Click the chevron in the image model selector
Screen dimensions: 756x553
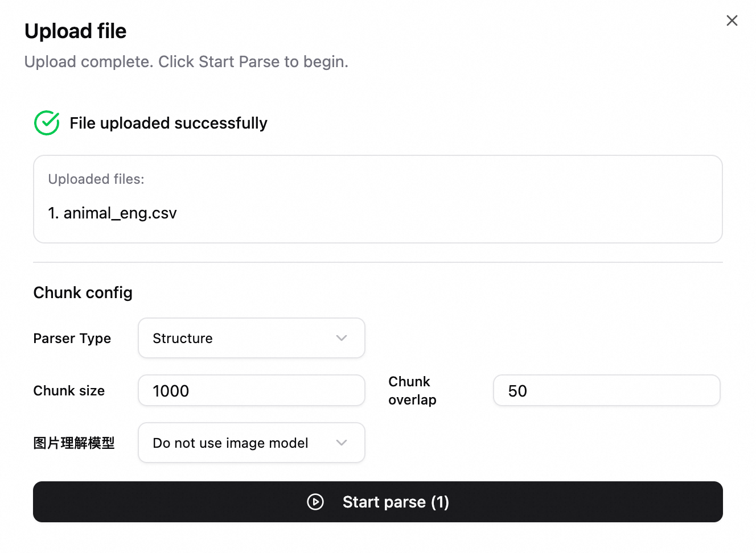342,443
